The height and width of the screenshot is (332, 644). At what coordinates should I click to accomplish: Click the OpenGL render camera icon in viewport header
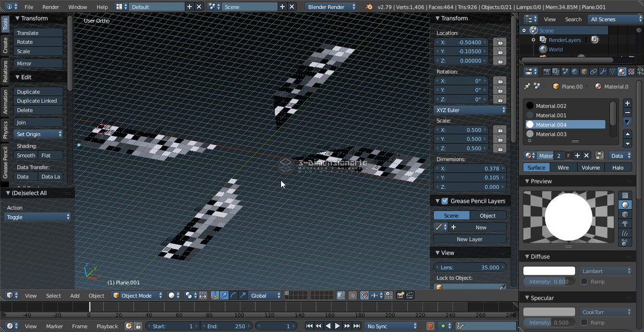pos(400,296)
